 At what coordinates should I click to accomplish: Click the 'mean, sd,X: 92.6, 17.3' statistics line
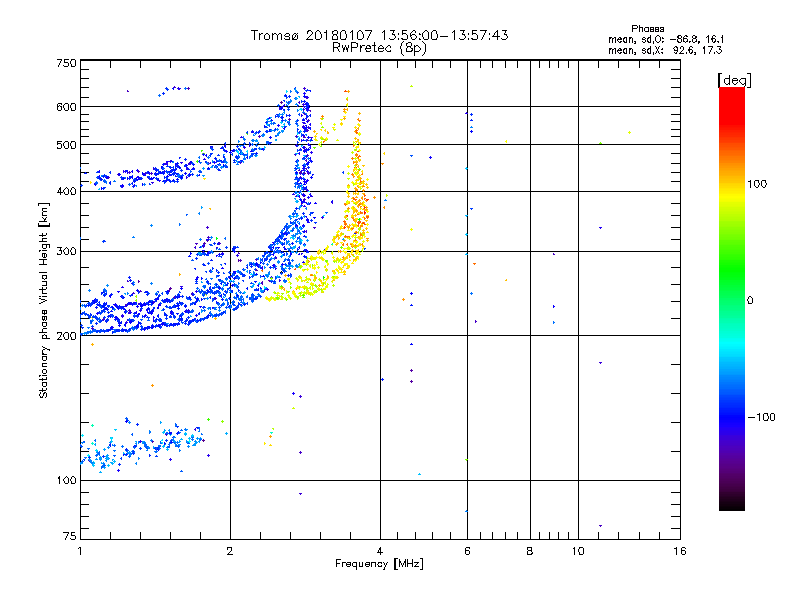pyautogui.click(x=665, y=50)
